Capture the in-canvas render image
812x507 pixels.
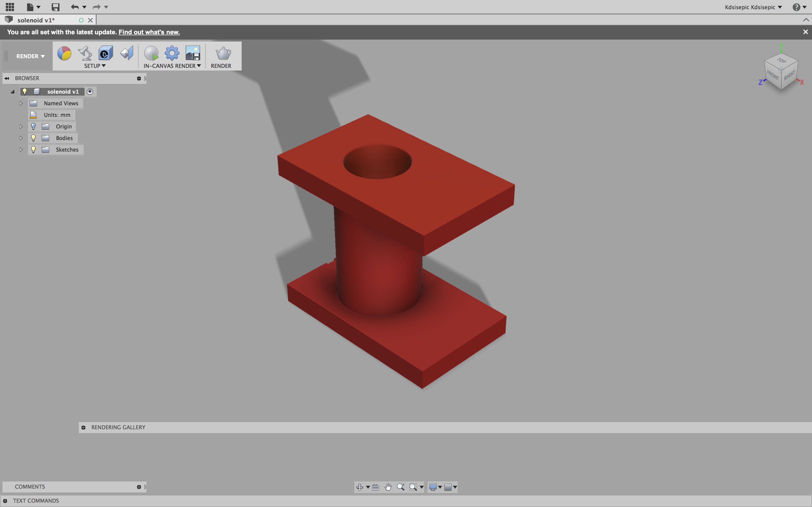[192, 53]
